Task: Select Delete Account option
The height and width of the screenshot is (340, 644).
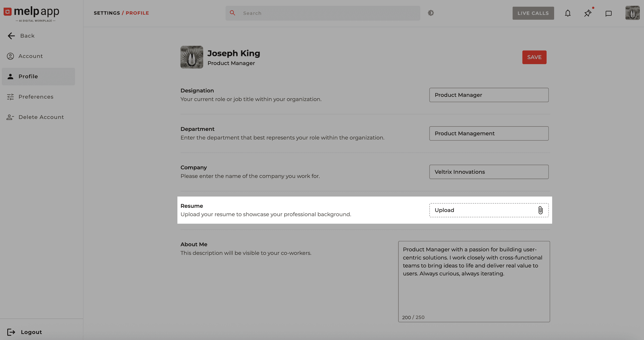Action: coord(41,117)
